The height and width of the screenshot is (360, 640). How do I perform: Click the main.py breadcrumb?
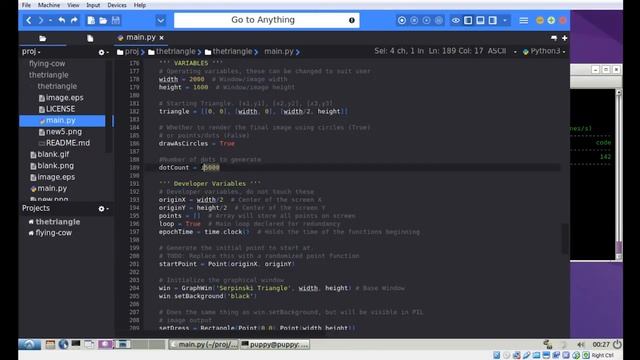pyautogui.click(x=279, y=51)
